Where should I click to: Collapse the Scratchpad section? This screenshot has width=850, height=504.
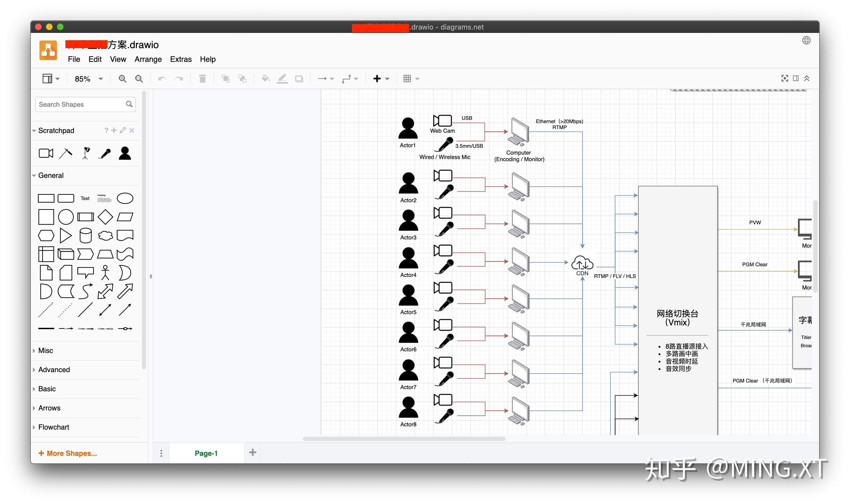[x=56, y=131]
